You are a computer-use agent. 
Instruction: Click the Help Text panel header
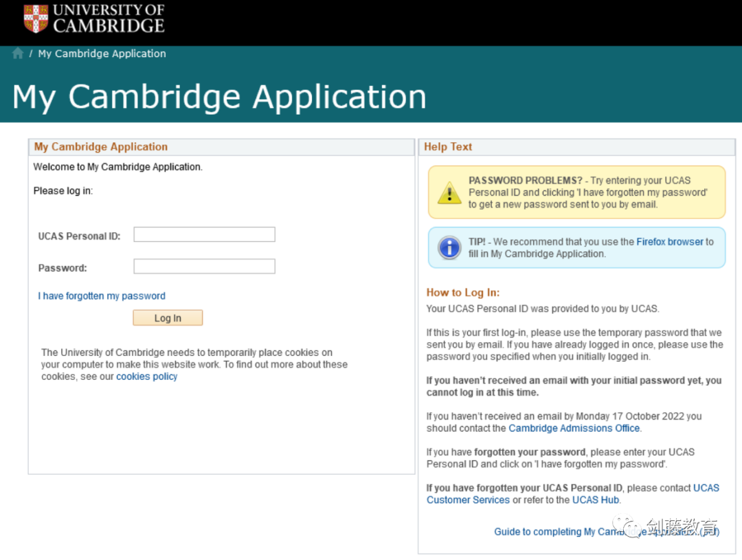coord(576,147)
